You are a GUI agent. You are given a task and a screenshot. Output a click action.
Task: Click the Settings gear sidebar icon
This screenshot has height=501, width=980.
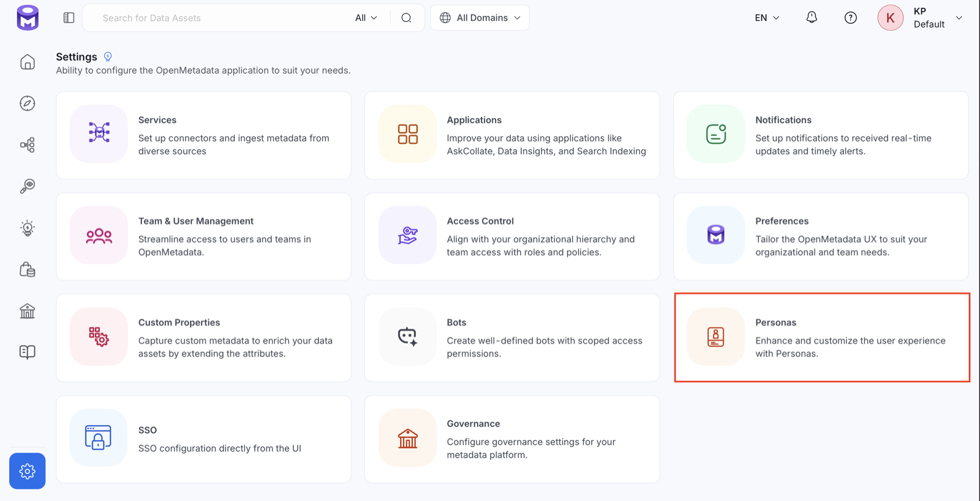28,471
